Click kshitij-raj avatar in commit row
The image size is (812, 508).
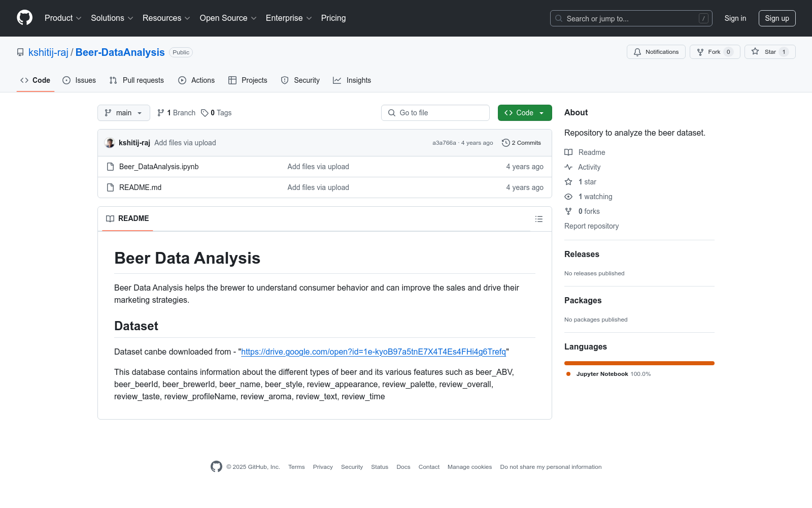click(110, 143)
